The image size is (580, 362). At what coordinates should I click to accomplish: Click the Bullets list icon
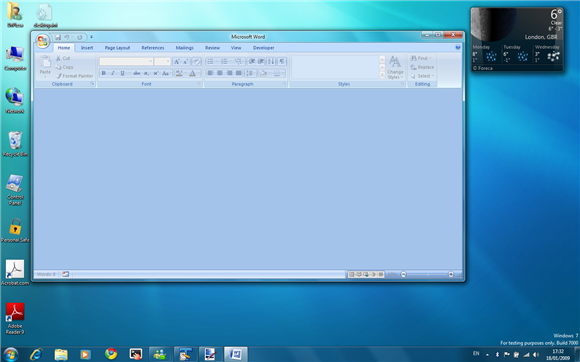point(210,61)
